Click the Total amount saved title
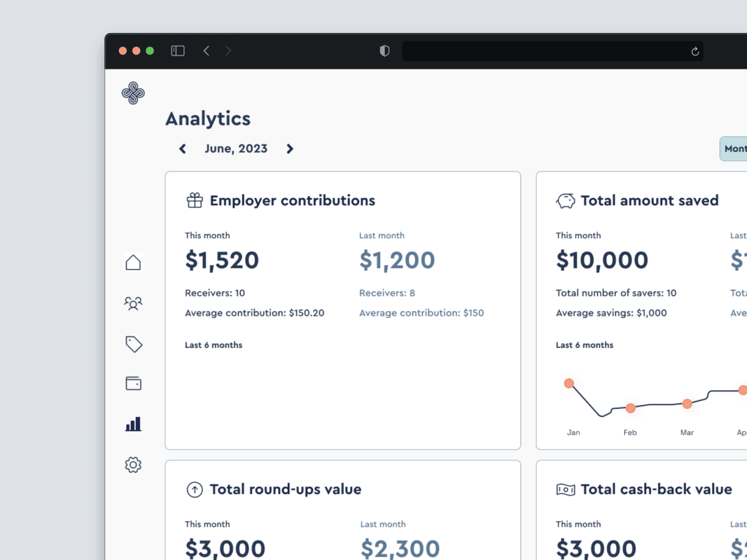Viewport: 747px width, 560px height. [650, 201]
